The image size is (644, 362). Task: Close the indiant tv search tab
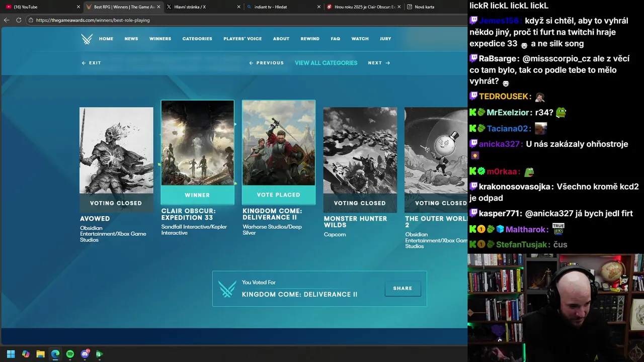pyautogui.click(x=319, y=7)
